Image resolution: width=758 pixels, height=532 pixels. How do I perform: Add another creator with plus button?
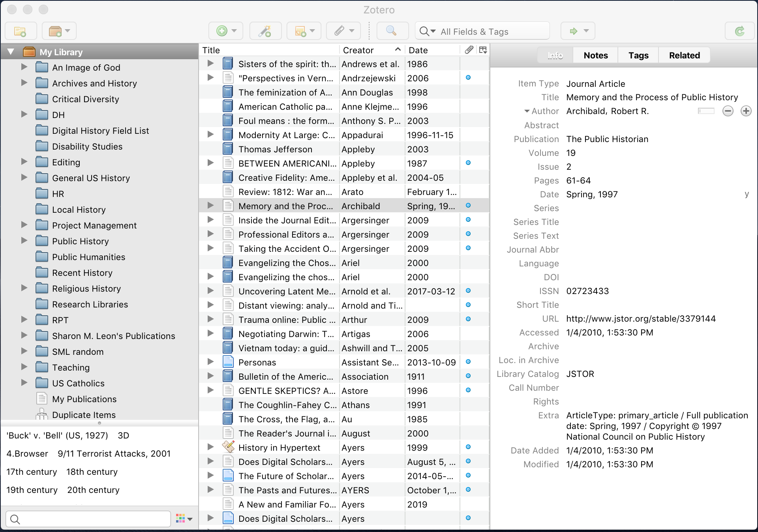pos(746,111)
